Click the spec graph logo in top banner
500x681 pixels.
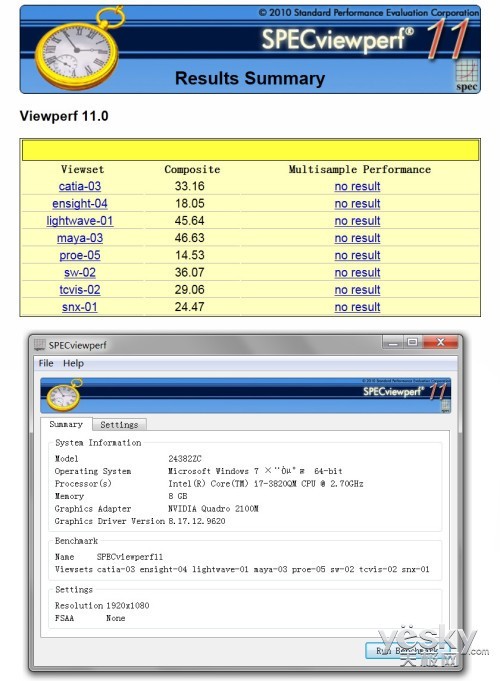point(467,75)
